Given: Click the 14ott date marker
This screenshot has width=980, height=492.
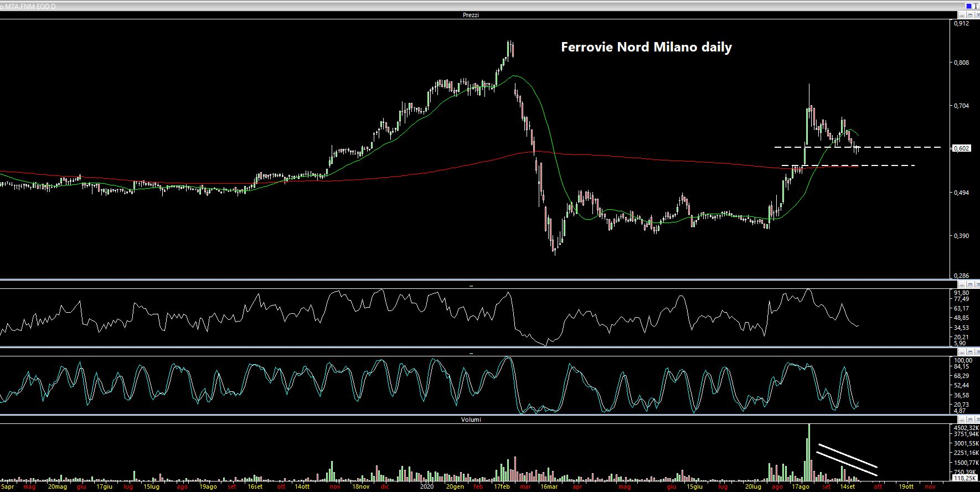Looking at the screenshot, I should [302, 487].
